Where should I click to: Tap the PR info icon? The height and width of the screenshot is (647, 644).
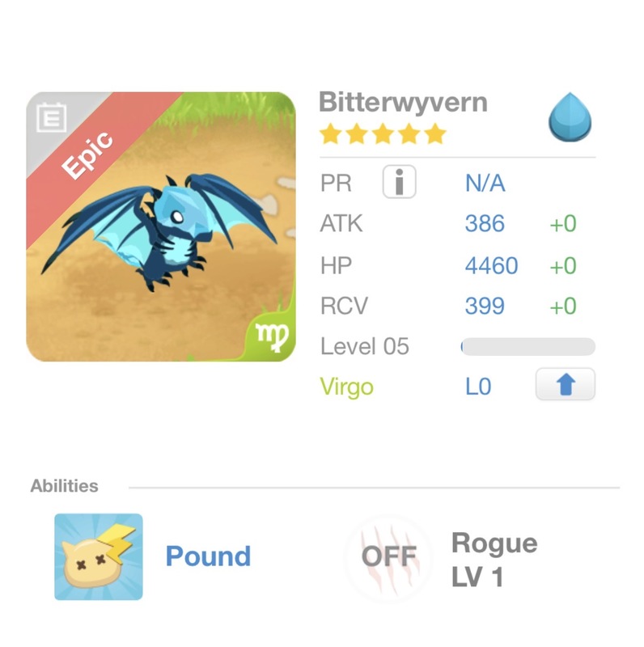[399, 182]
